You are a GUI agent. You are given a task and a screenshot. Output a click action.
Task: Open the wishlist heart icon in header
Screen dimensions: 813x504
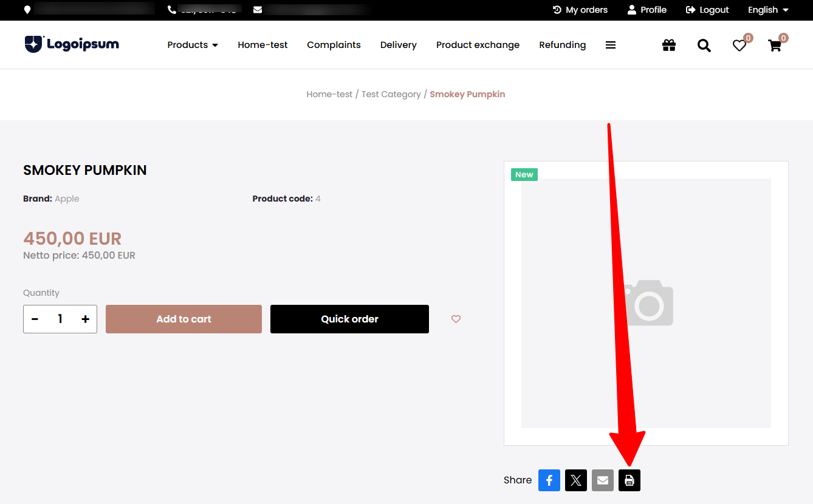739,45
